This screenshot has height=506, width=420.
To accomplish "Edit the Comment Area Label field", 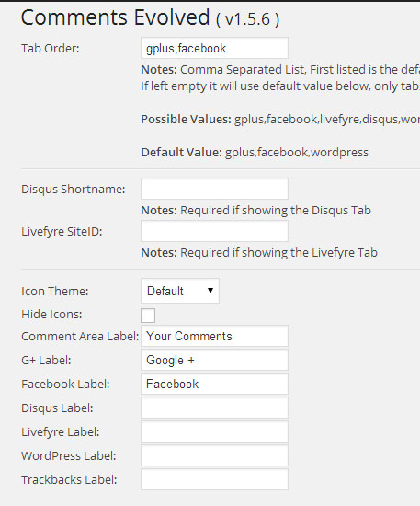I will (x=214, y=336).
